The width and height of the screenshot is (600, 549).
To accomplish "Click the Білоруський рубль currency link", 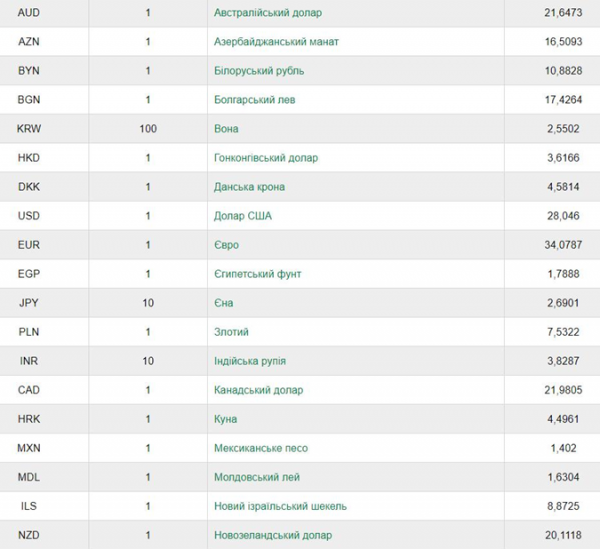I will 259,71.
